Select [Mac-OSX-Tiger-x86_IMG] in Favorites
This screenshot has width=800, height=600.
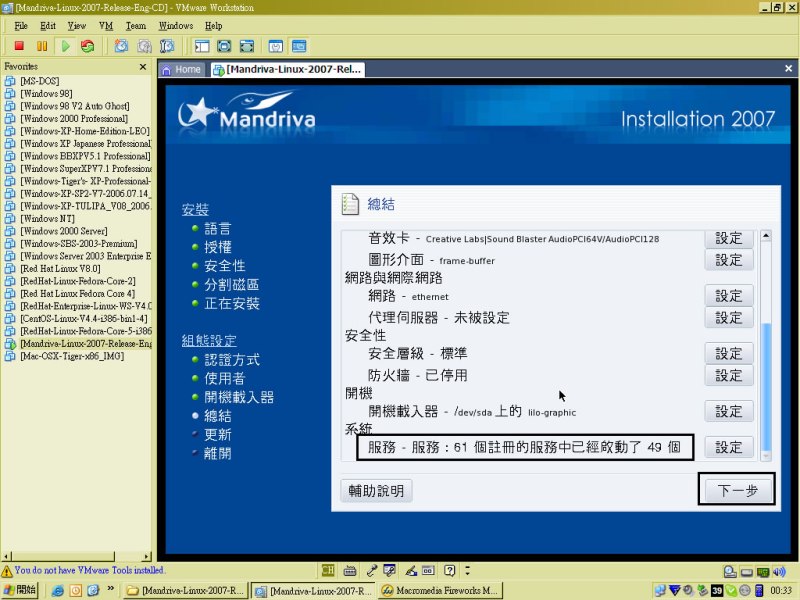point(72,356)
